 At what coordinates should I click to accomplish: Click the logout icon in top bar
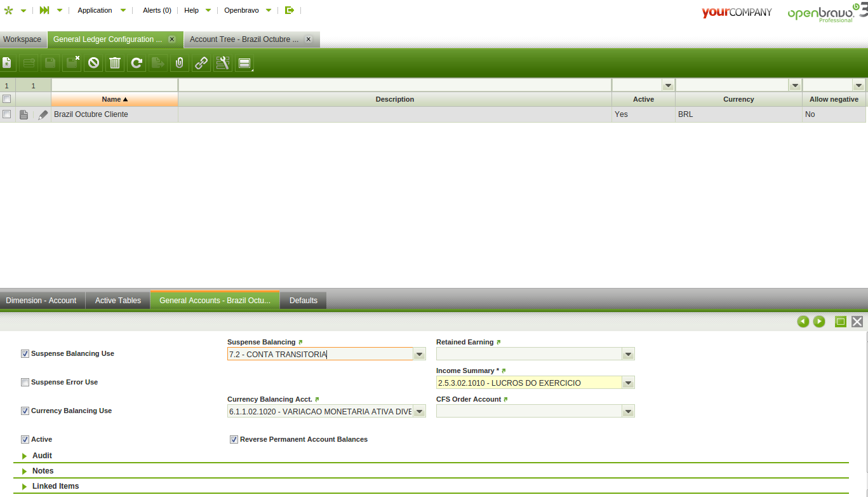[290, 10]
